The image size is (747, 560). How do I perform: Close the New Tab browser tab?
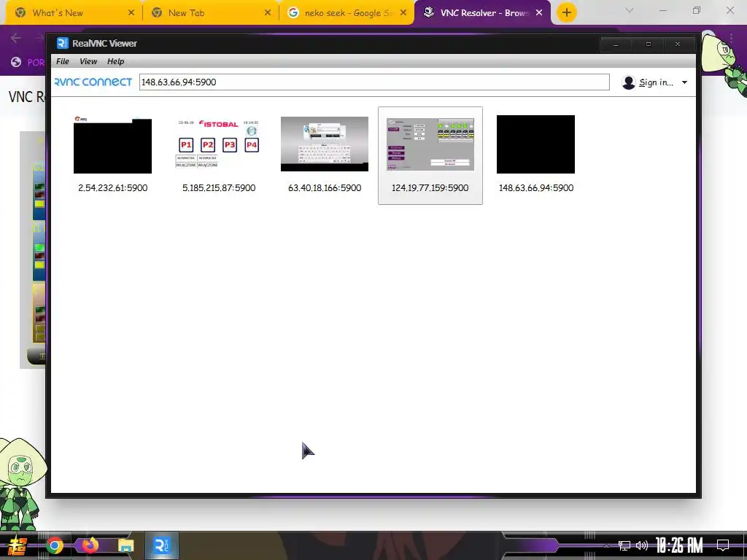pos(268,13)
